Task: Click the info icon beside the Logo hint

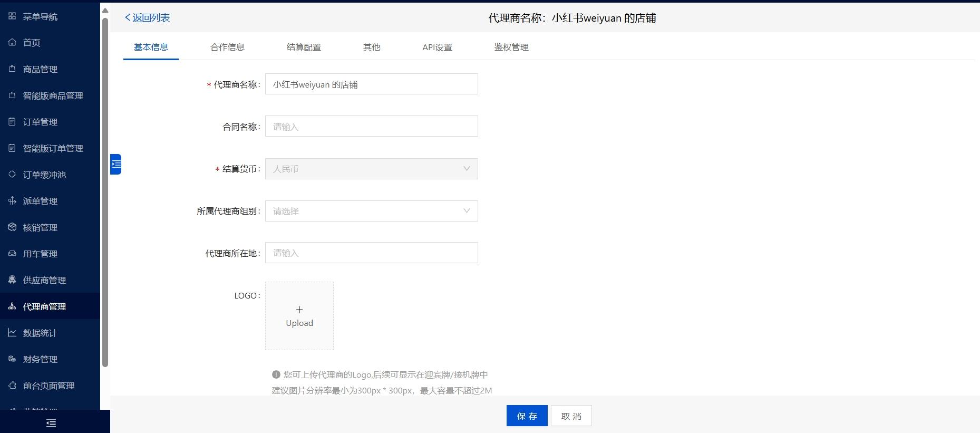Action: pos(276,374)
